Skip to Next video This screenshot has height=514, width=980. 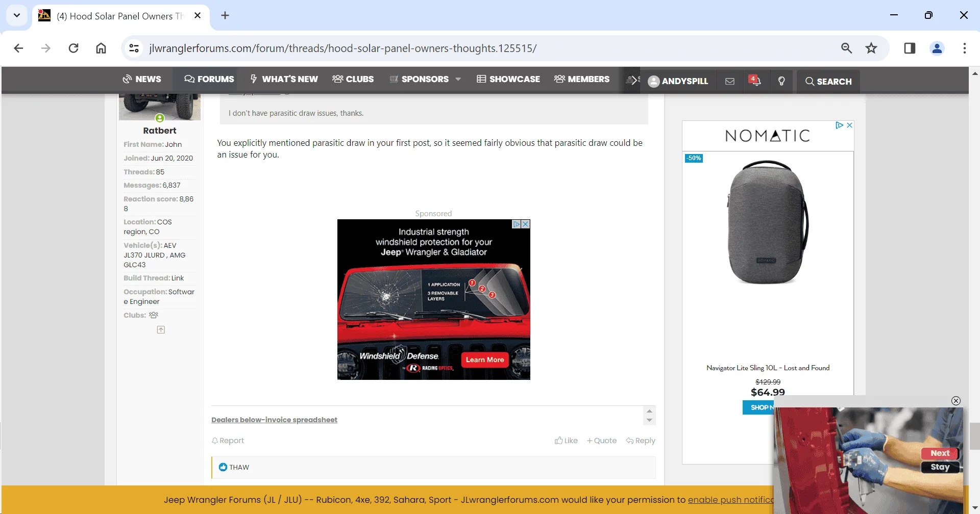coord(940,453)
